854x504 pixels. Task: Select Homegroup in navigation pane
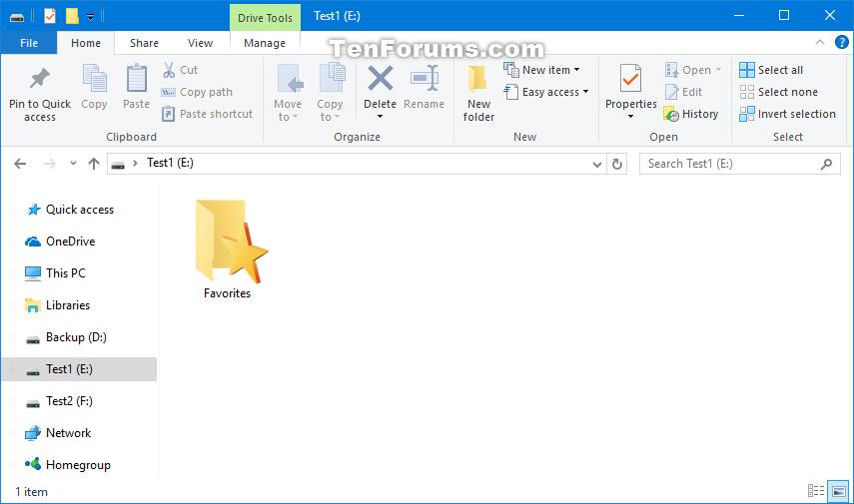click(79, 465)
